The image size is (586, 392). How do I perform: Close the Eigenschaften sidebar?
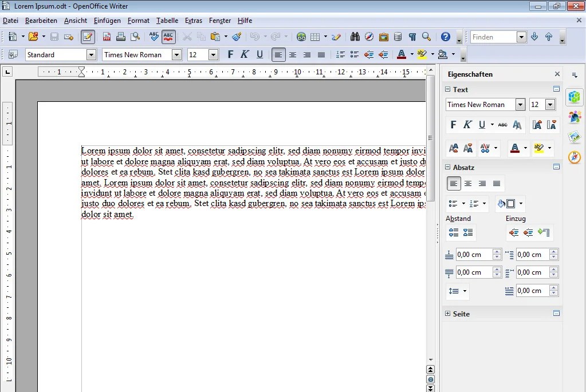pyautogui.click(x=556, y=74)
